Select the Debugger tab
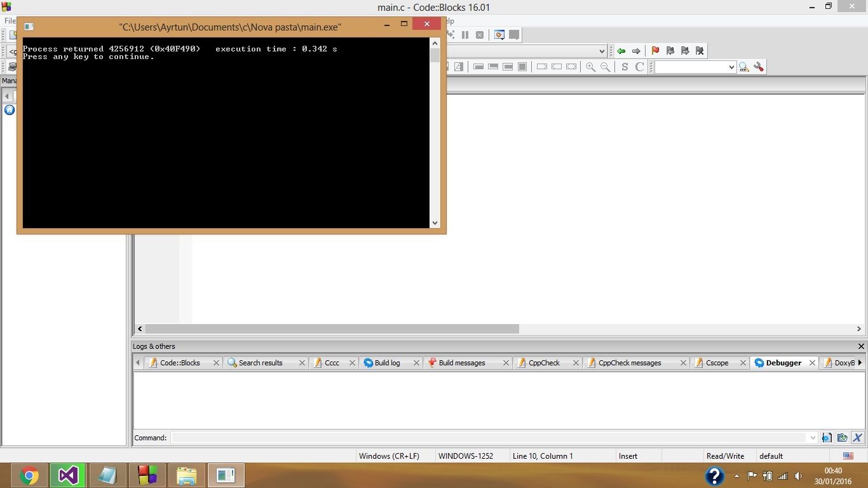 (783, 363)
